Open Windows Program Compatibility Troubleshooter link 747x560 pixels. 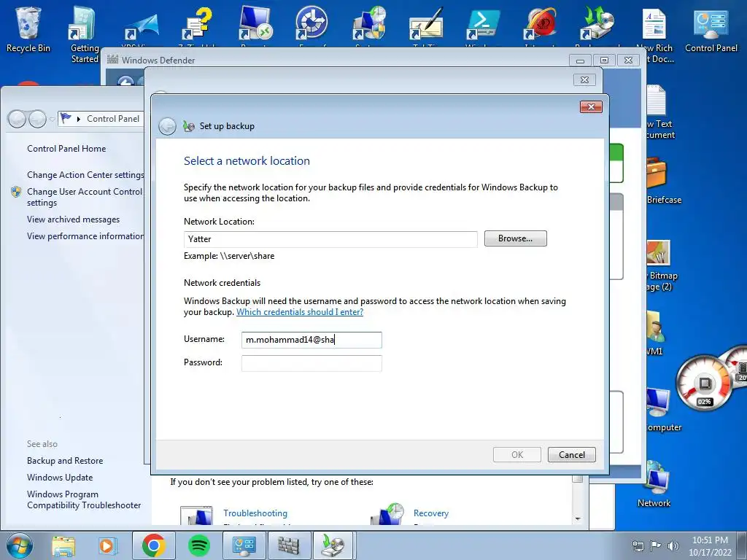click(x=84, y=500)
